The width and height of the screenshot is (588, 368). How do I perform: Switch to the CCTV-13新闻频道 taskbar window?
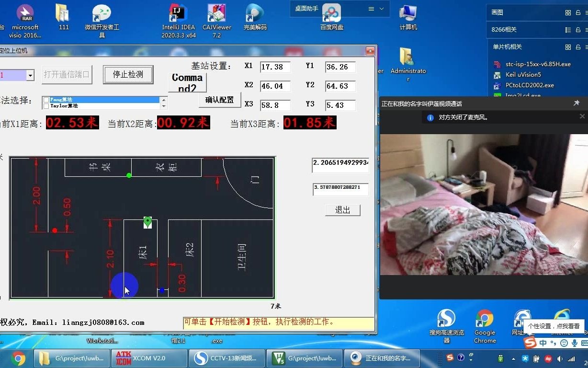[x=227, y=358]
